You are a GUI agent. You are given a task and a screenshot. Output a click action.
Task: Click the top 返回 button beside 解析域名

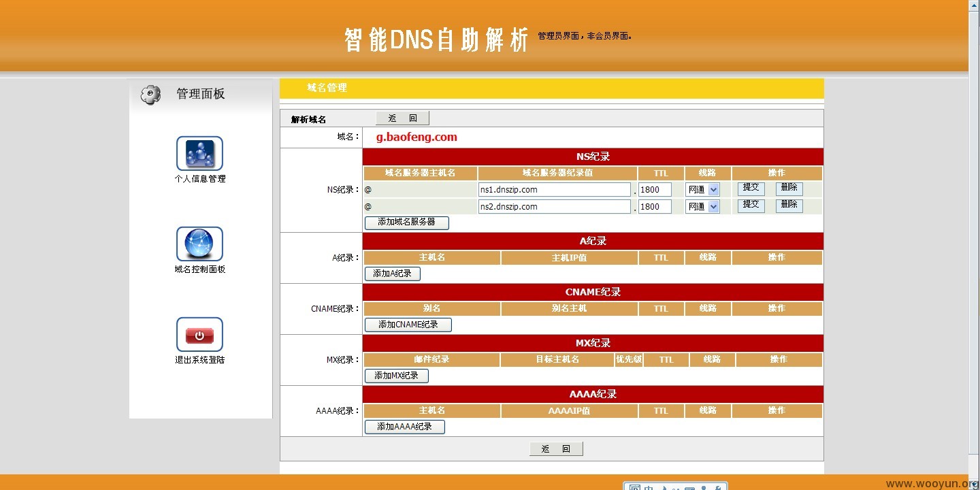click(402, 118)
